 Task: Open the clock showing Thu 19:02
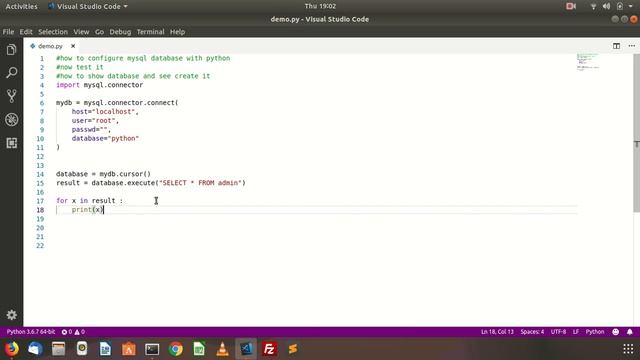(x=320, y=6)
